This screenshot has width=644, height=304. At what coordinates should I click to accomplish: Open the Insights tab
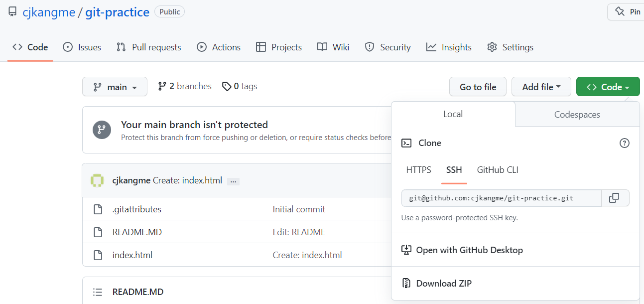point(449,47)
